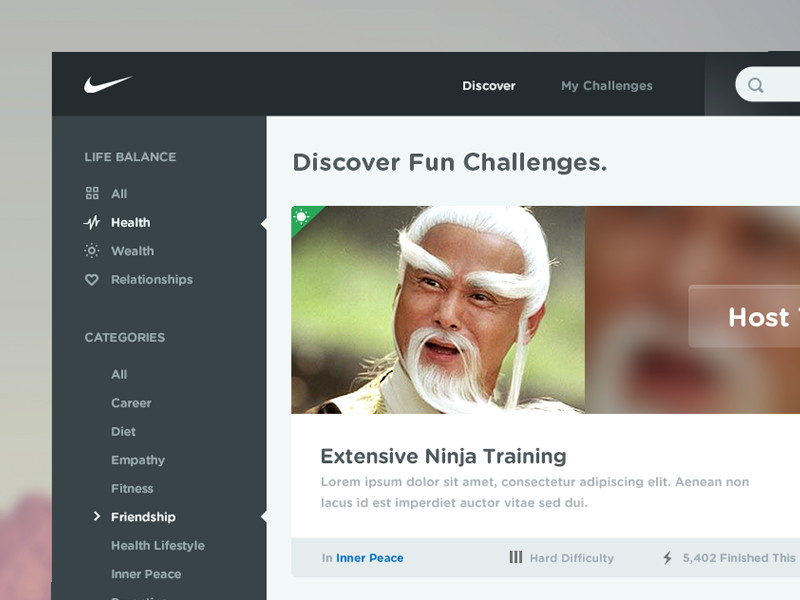Click the lightning bolt icon
Screen dimensions: 800x600
pos(667,558)
